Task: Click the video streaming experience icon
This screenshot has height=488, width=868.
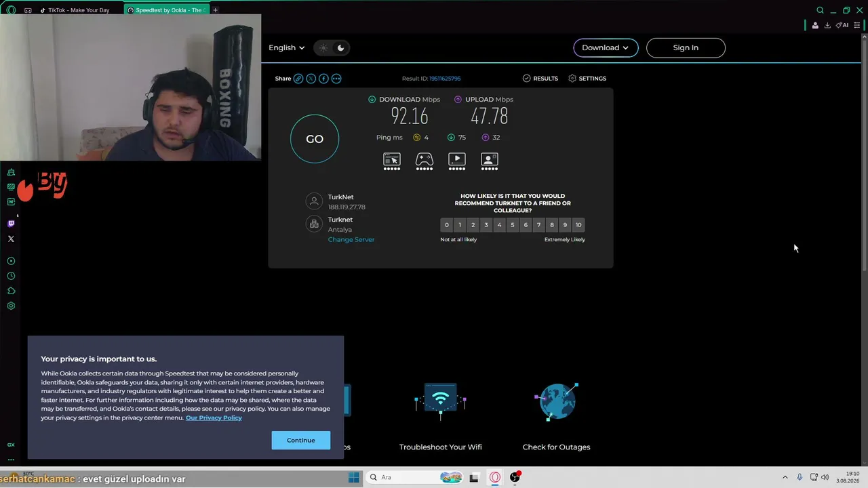Action: pos(457,161)
